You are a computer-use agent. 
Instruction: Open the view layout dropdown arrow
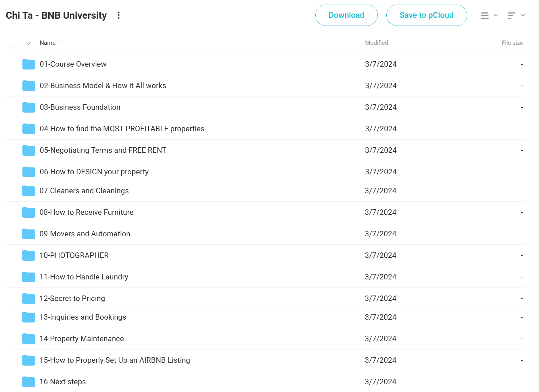click(x=496, y=16)
